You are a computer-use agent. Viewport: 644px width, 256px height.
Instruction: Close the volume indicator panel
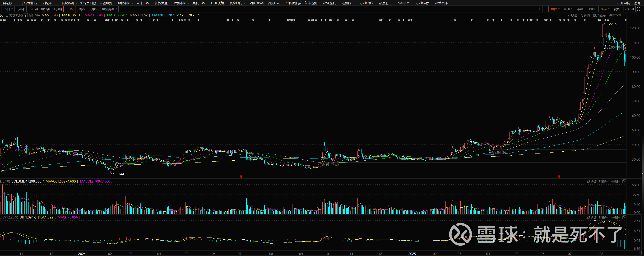coord(624,181)
